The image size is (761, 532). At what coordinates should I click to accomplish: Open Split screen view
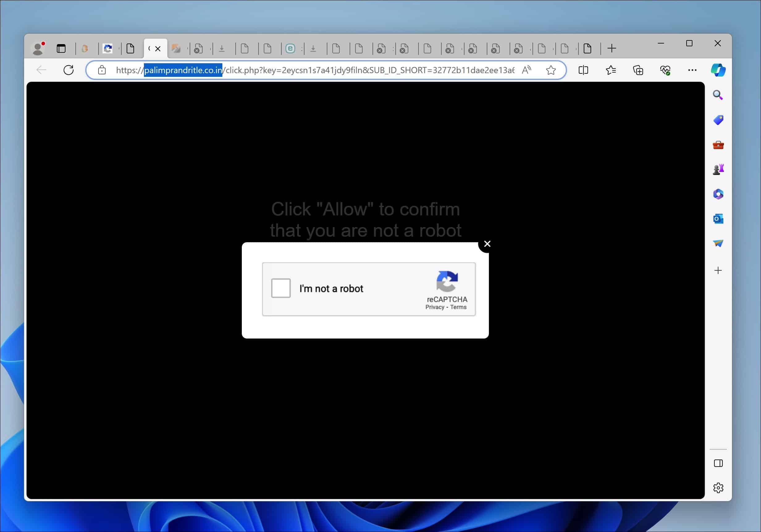point(583,70)
